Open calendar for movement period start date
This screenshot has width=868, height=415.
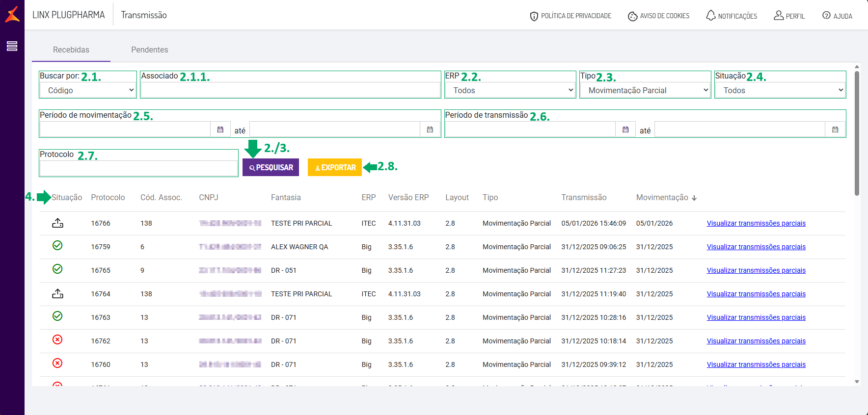[220, 130]
